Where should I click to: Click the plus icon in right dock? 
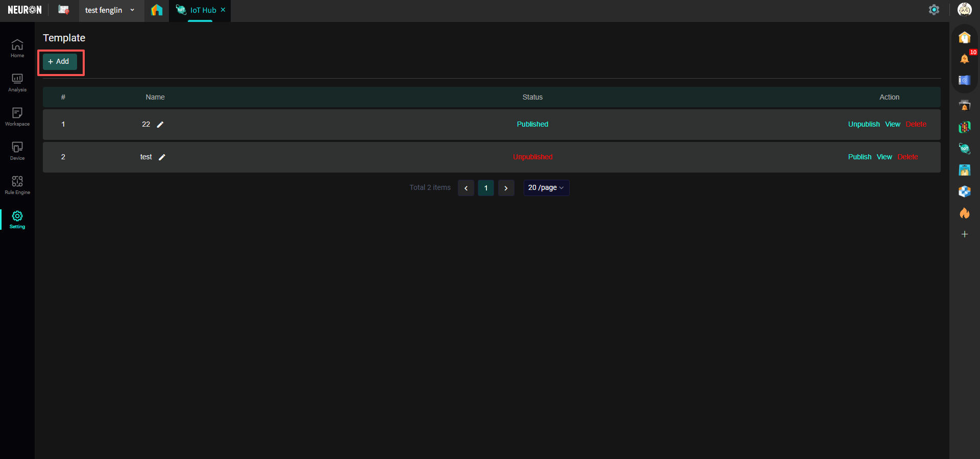964,234
